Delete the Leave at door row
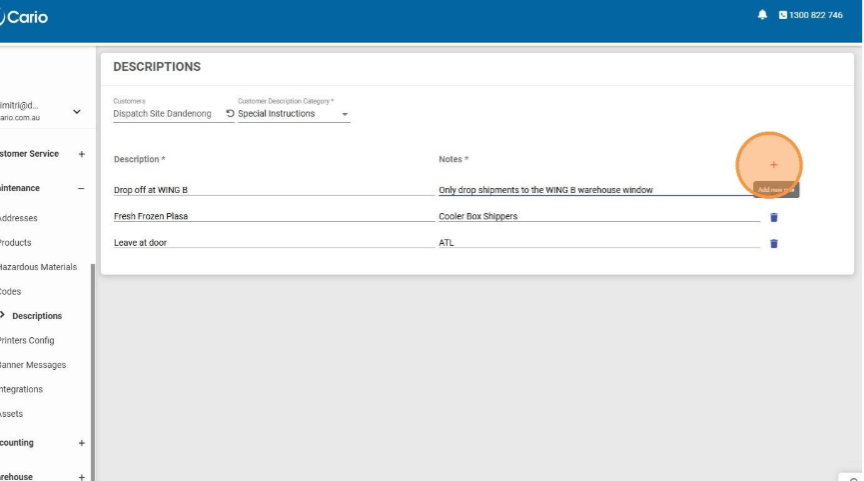The width and height of the screenshot is (864, 481). [x=773, y=243]
